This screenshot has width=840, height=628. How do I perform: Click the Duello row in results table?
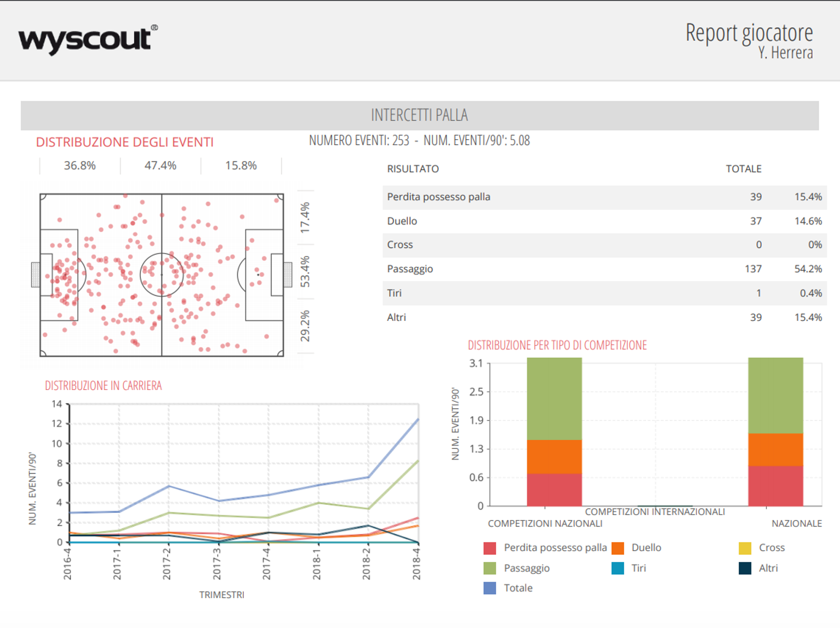point(604,221)
